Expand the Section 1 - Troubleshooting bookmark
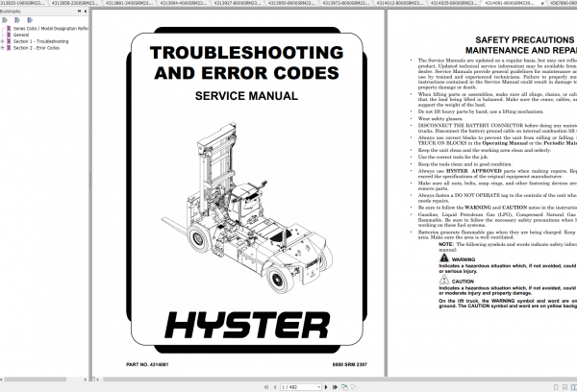The width and height of the screenshot is (577, 392). [x=3, y=41]
